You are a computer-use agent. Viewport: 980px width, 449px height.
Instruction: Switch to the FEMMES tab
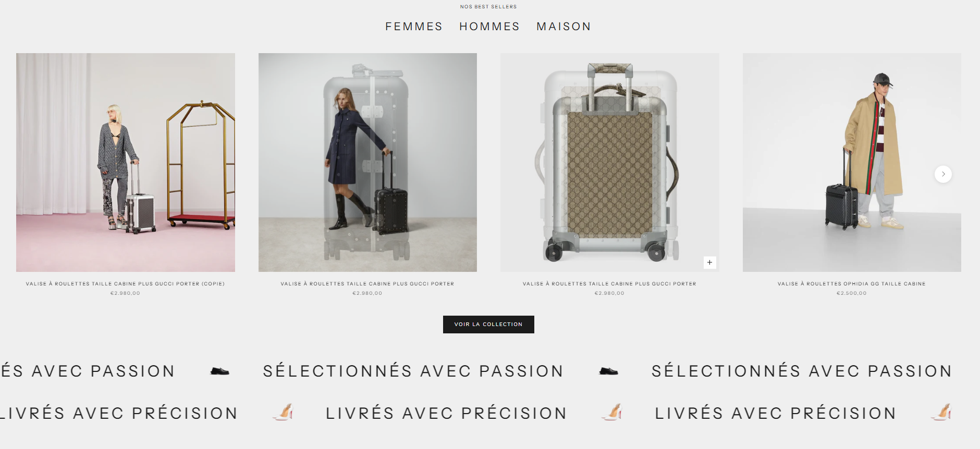coord(414,27)
